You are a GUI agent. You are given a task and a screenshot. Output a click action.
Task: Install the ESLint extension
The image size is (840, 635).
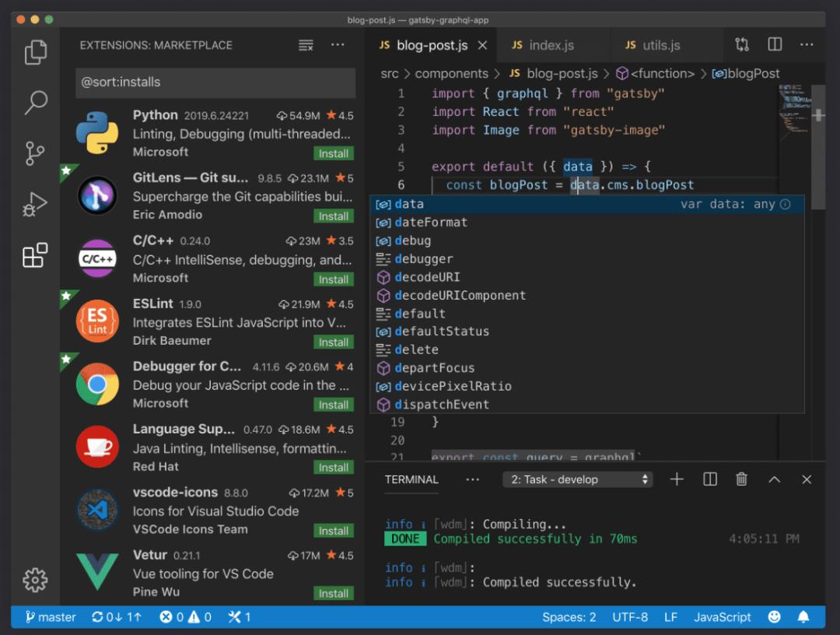coord(334,342)
